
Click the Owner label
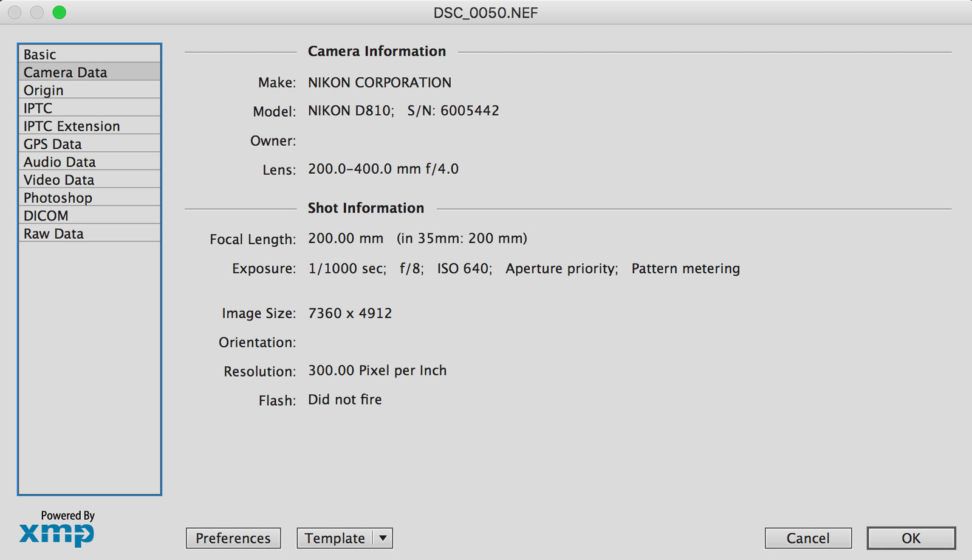(x=273, y=141)
